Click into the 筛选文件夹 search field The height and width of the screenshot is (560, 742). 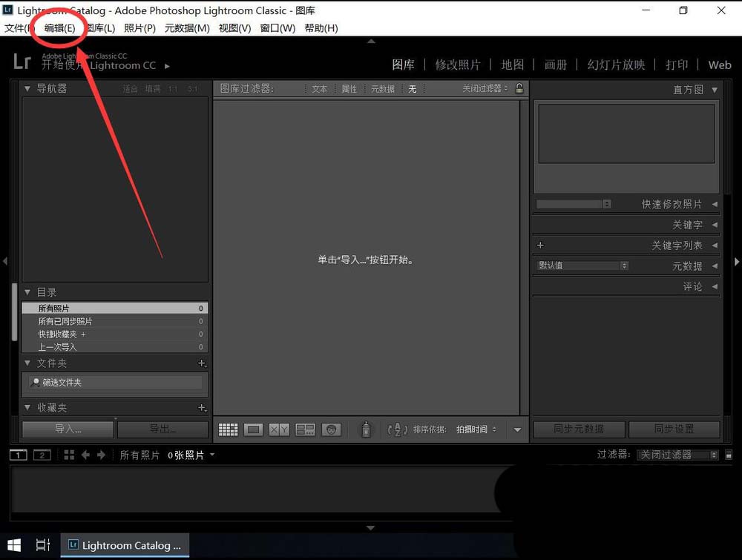click(x=114, y=382)
